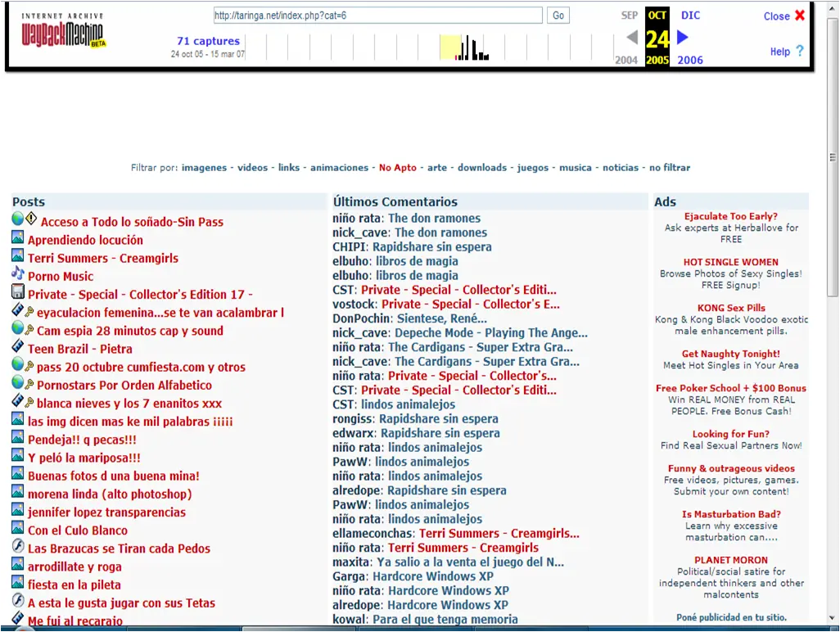
Task: Open the Aprendiendo locución post
Action: (x=86, y=240)
